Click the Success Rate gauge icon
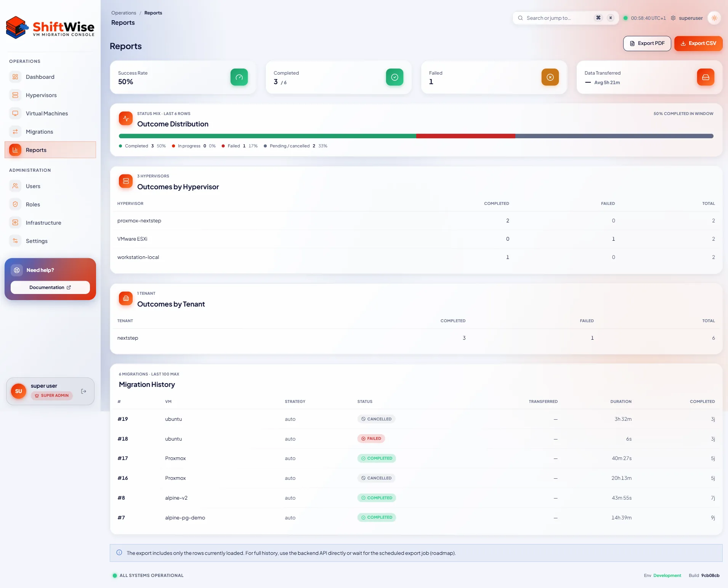The width and height of the screenshot is (728, 588). click(x=239, y=77)
